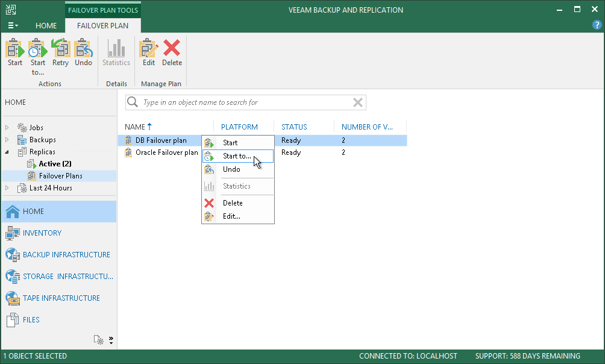Click the Jobs gear tree icon
This screenshot has height=364, width=605.
(22, 127)
